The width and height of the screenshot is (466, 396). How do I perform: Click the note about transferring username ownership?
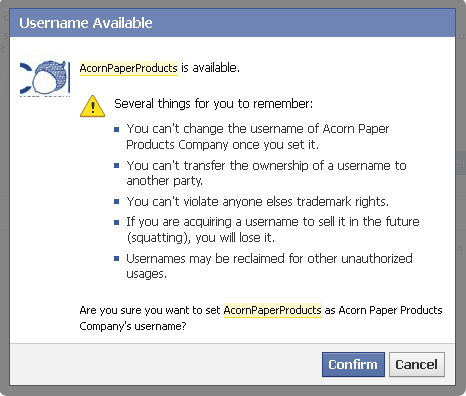coord(266,173)
